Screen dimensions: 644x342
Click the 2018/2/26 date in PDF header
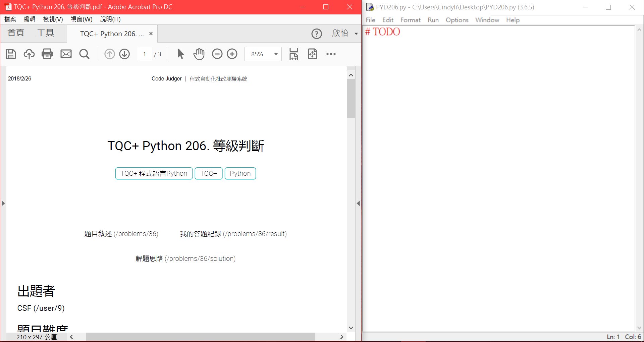pyautogui.click(x=19, y=78)
